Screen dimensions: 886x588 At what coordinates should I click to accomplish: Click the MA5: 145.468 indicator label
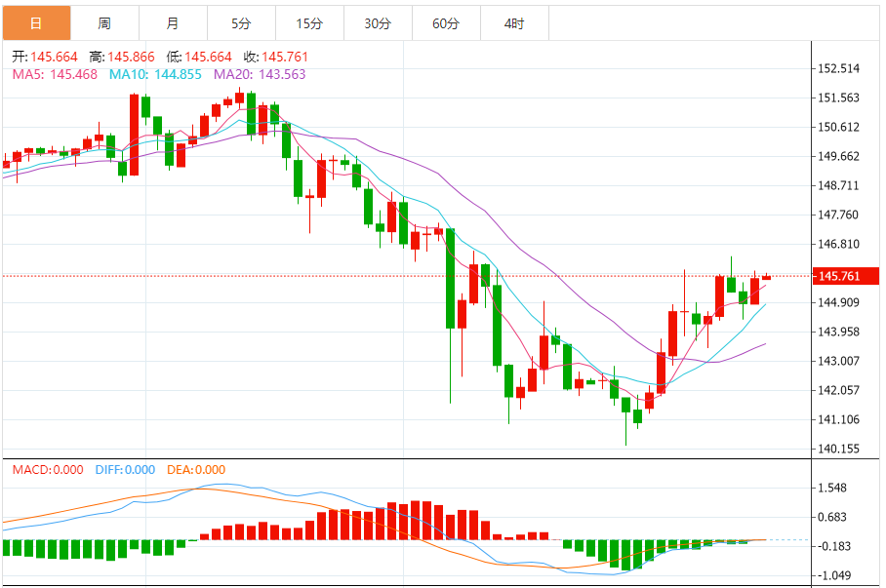[x=55, y=74]
